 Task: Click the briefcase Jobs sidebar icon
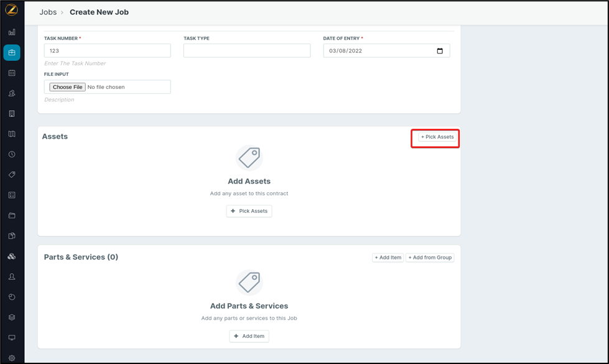tap(12, 53)
